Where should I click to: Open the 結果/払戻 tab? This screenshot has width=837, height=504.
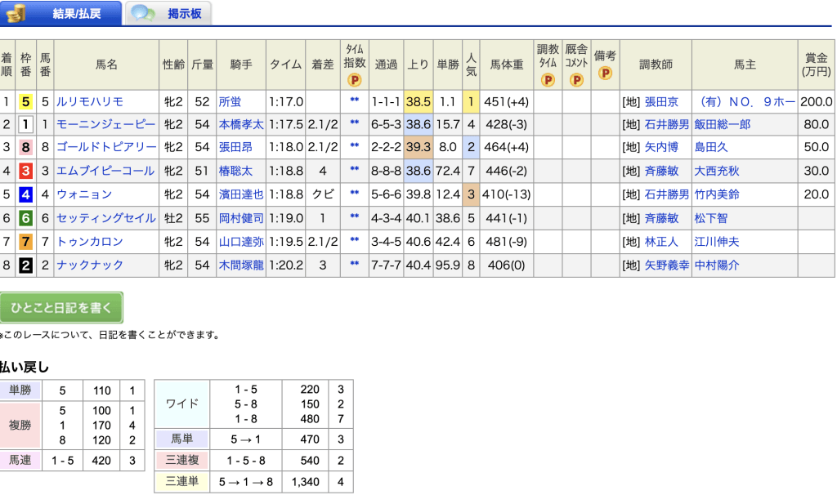60,13
